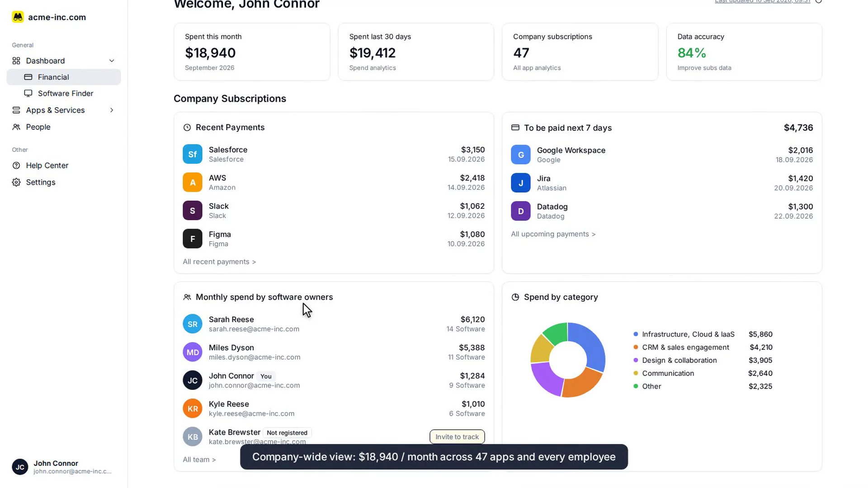868x488 pixels.
Task: Click the Salesforce Sf app icon
Action: click(x=193, y=154)
